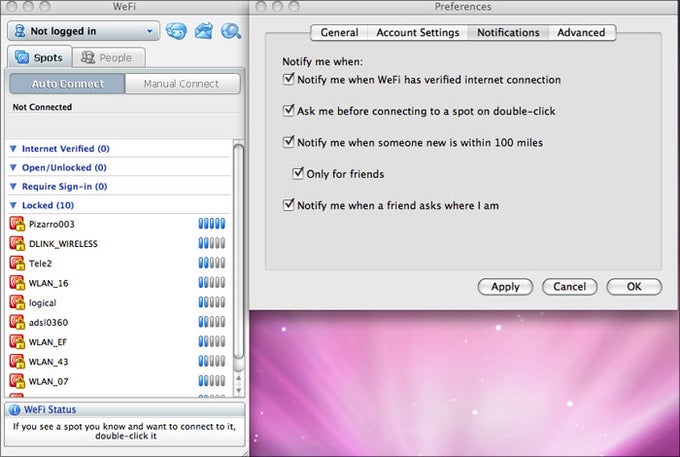Screen dimensions: 680x457
Task: Switch to Manual Connect mode
Action: coord(182,84)
